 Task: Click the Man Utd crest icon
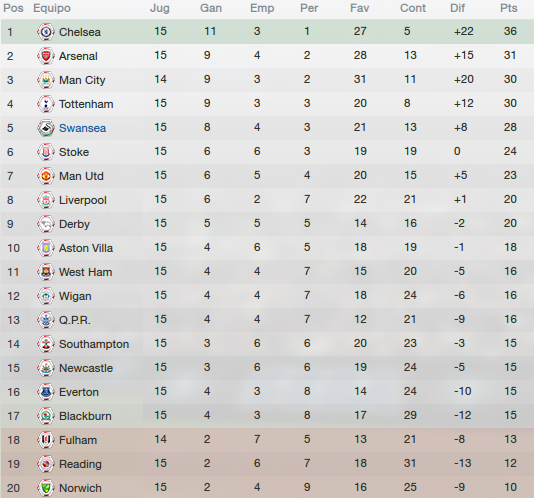tap(46, 176)
